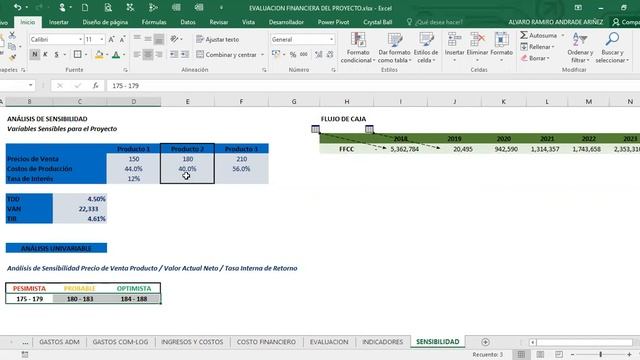This screenshot has width=640, height=360.
Task: Open the EVALUACION sheet tab
Action: coord(329,342)
